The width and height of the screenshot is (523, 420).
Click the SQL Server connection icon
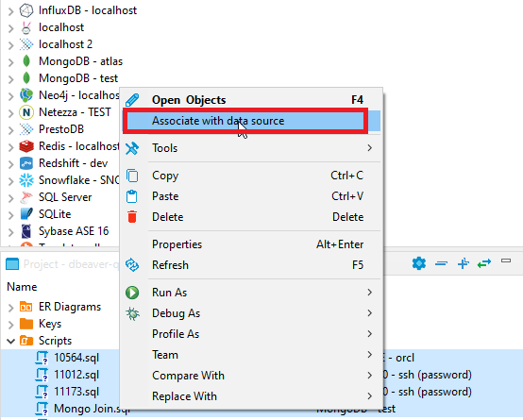[26, 197]
